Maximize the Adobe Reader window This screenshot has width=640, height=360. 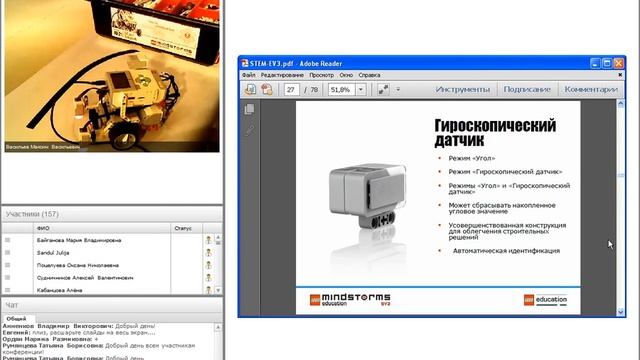607,63
